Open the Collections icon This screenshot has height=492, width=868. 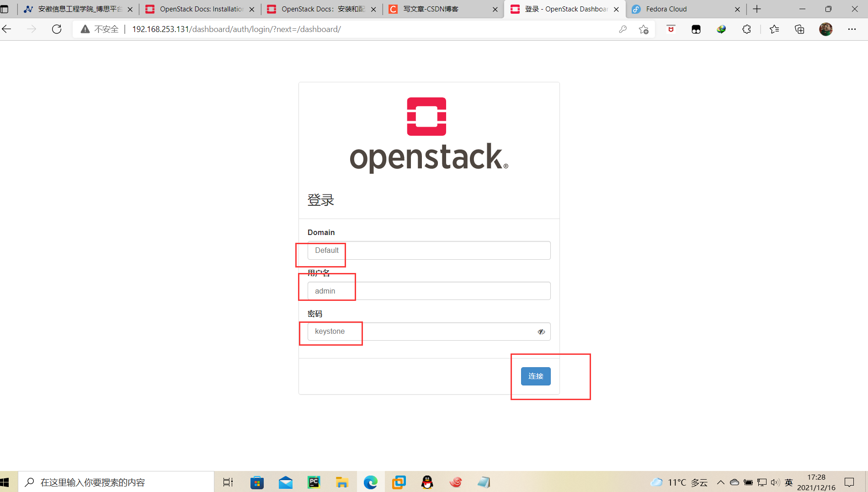(799, 29)
